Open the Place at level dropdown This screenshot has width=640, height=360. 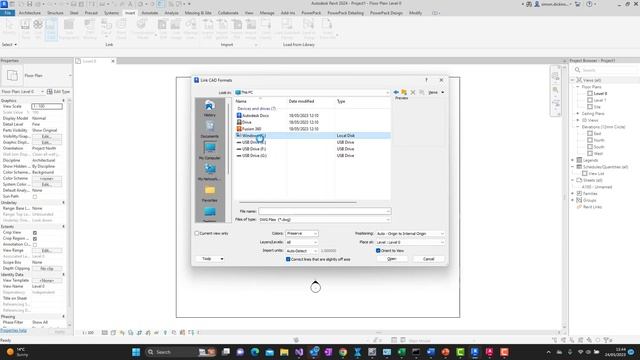click(410, 242)
